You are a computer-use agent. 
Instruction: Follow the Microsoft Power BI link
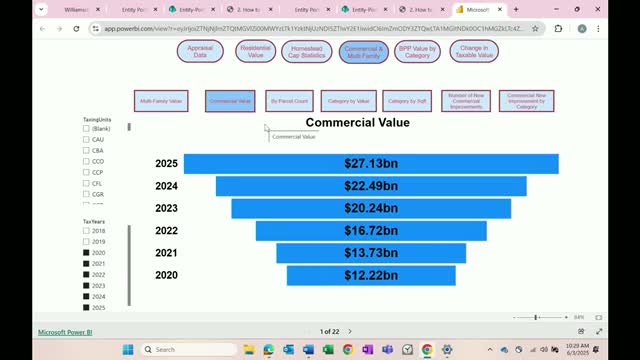pyautogui.click(x=65, y=332)
